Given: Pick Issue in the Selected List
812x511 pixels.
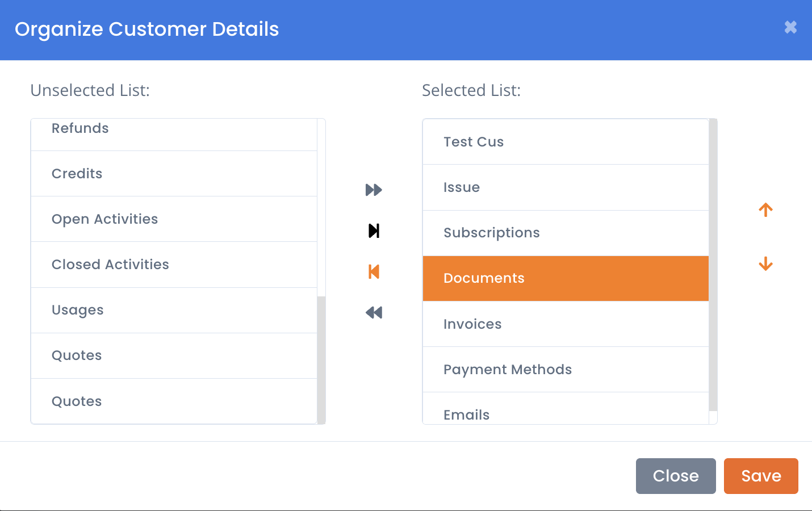Looking at the screenshot, I should tap(566, 187).
